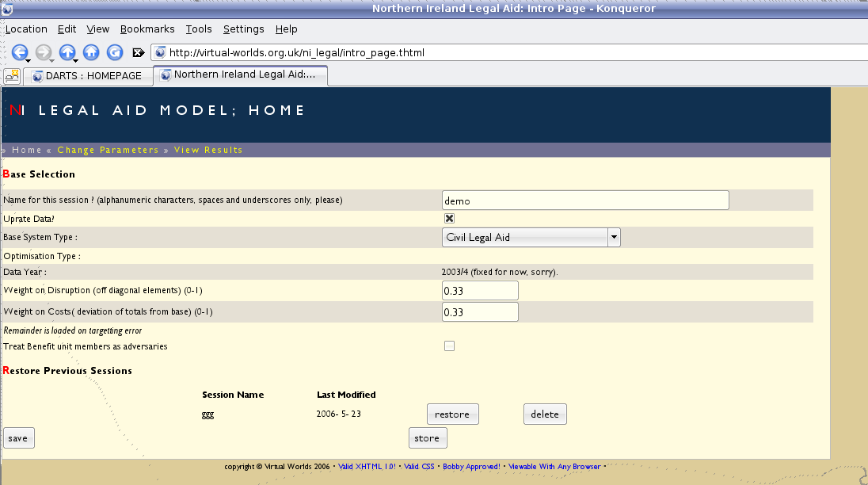This screenshot has width=868, height=485.
Task: Expand the Civil Legal Aid selector
Action: [613, 236]
